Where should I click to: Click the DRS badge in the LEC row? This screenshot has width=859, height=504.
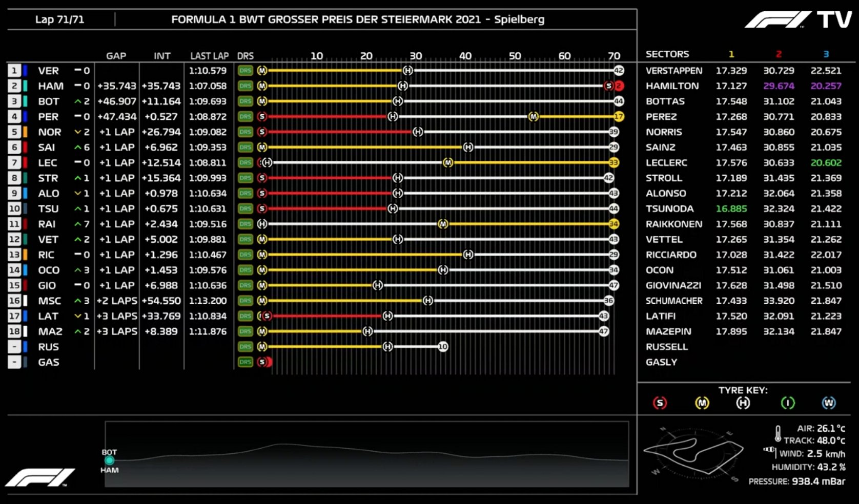click(x=246, y=163)
